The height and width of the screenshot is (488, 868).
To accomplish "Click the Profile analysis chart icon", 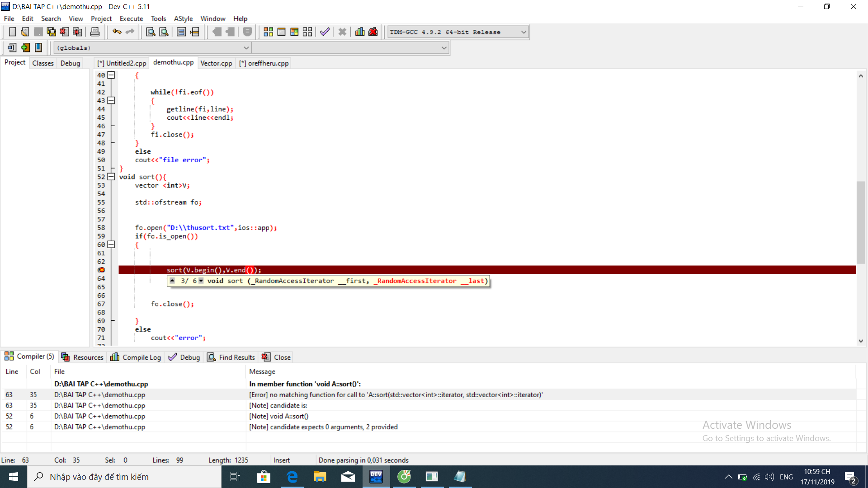I will pyautogui.click(x=360, y=32).
